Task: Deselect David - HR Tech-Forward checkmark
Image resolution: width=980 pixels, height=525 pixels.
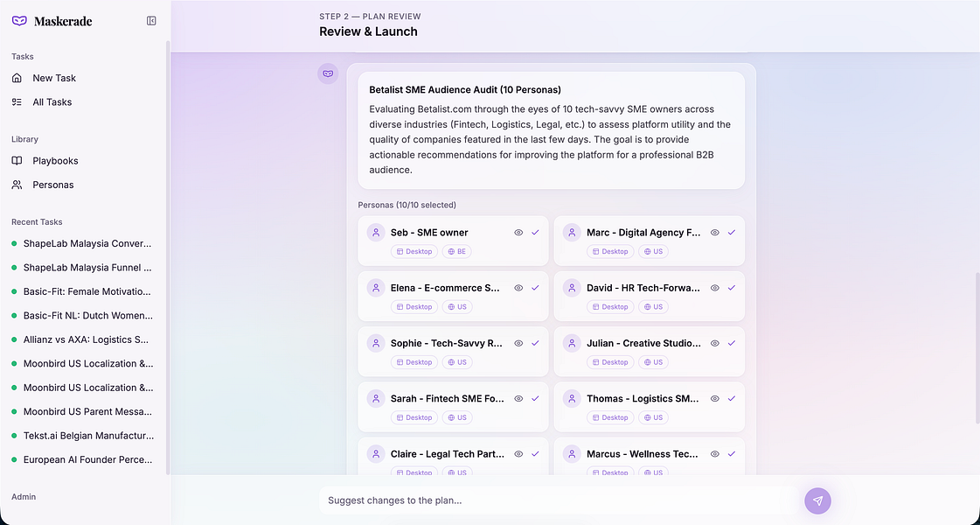Action: (732, 288)
